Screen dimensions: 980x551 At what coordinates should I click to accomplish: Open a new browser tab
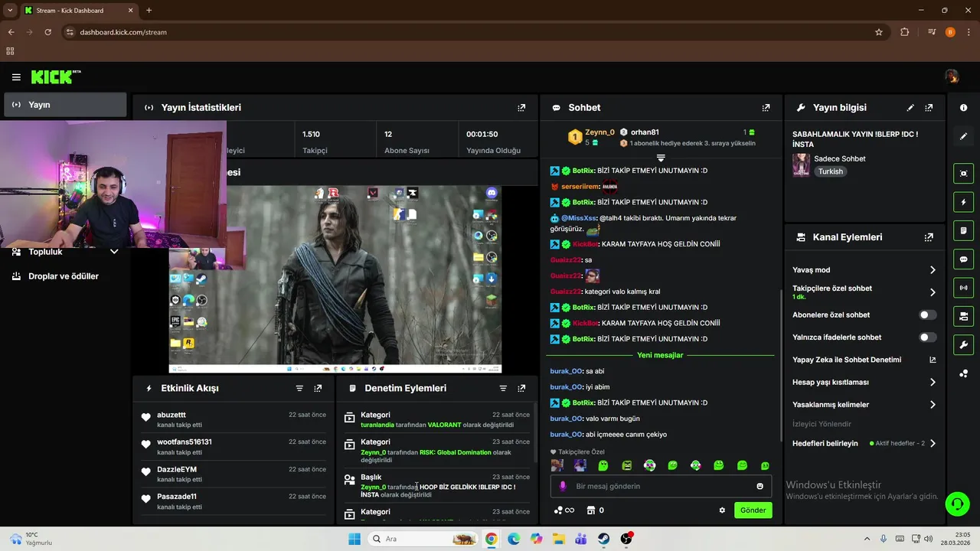149,11
